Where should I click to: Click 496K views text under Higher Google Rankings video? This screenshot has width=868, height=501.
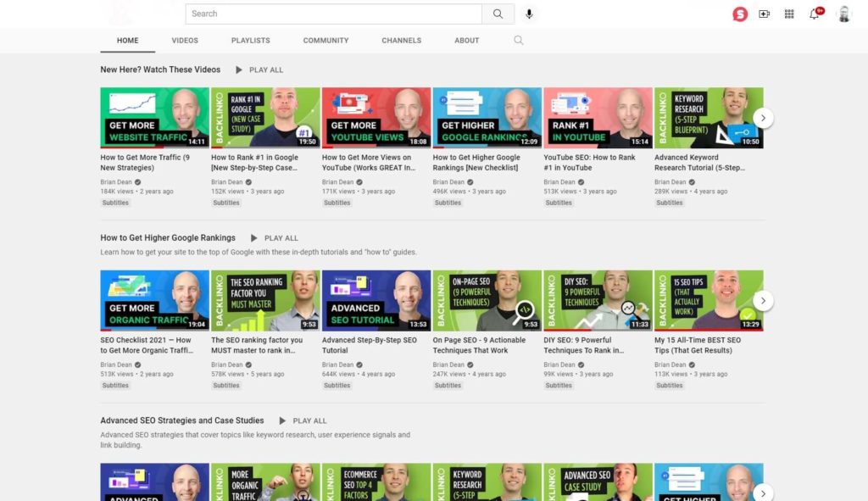[x=449, y=192]
